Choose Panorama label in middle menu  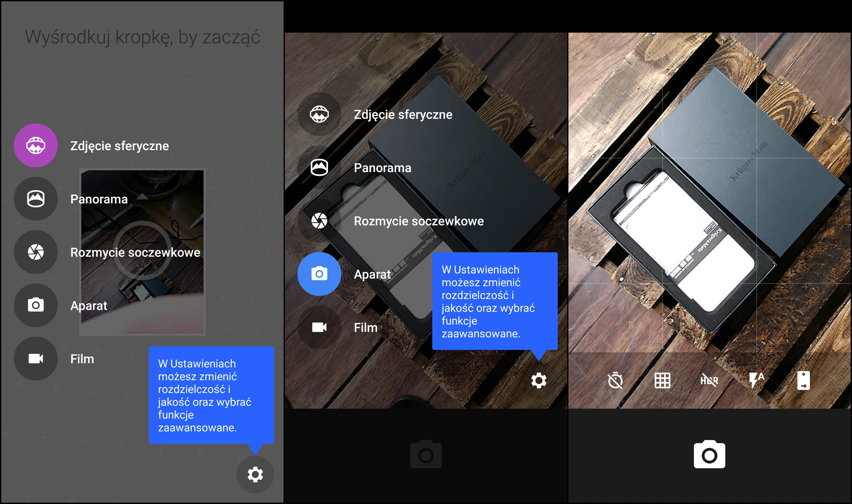coord(382,168)
